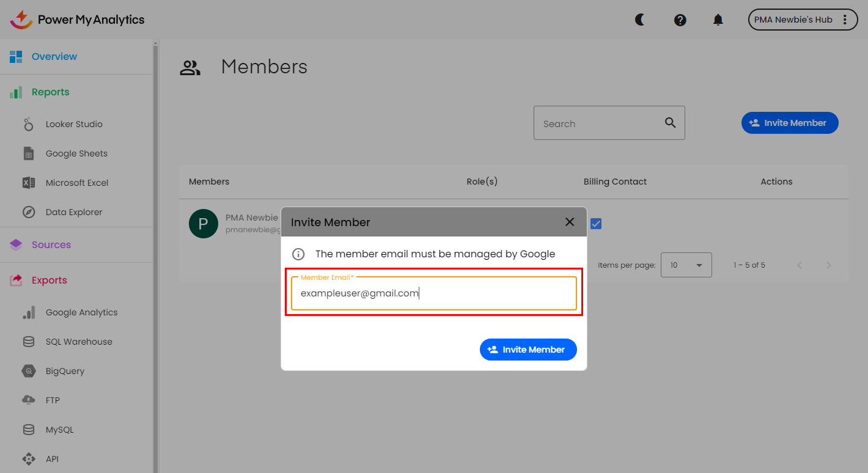Open the Items per page dropdown
The image size is (868, 473).
(686, 265)
